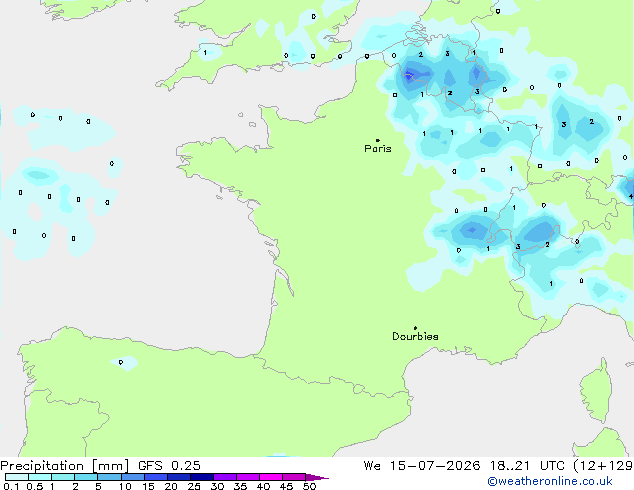This screenshot has width=634, height=490.
Task: Click the 20–25 mm legend color swatch
Action: (178, 477)
